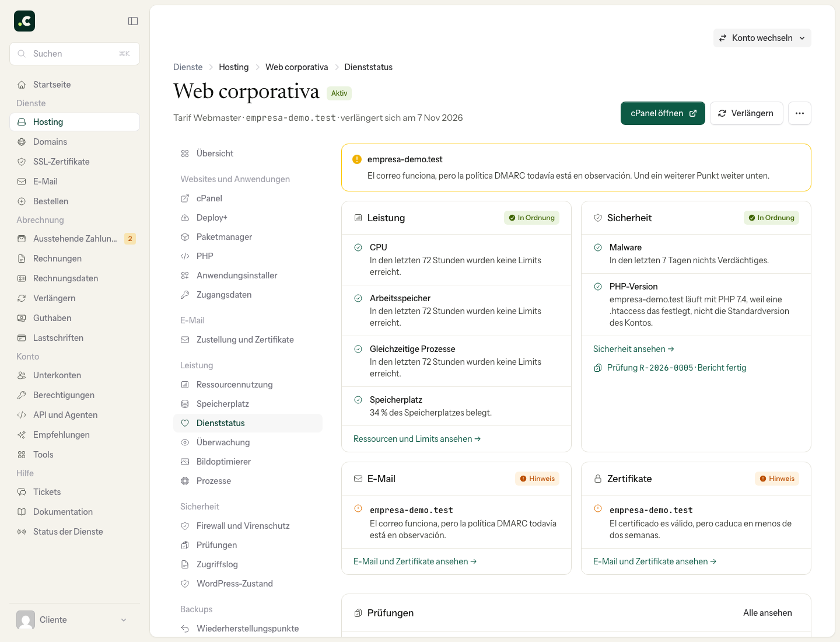Click the Empfehlungen sparkle icon
Viewport: 840px width, 642px height.
[22, 435]
